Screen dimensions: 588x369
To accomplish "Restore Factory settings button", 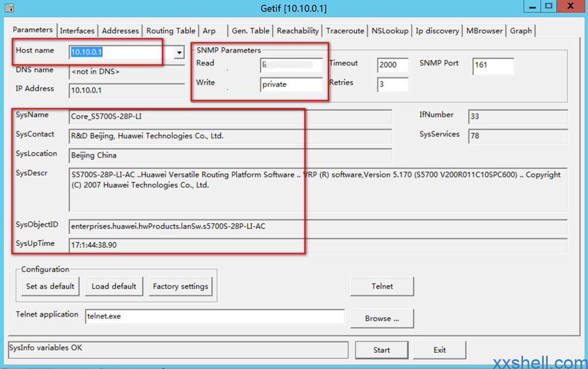I will (180, 286).
